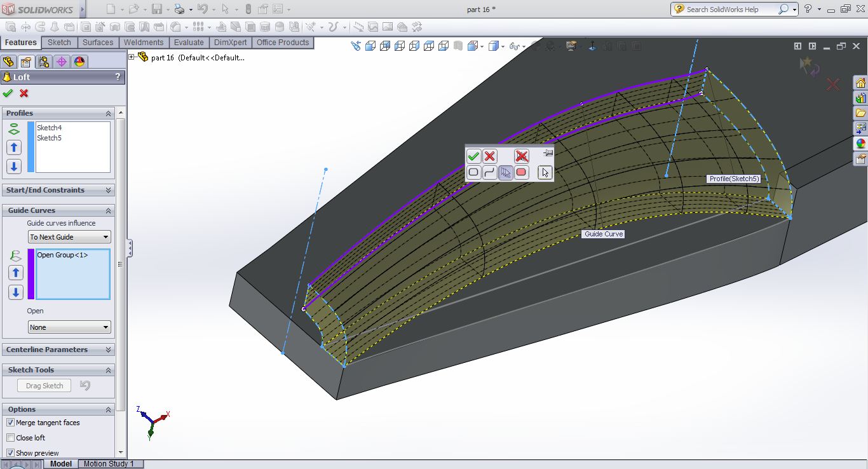Select Sketch4 in Profiles list
This screenshot has height=469, width=868.
point(50,128)
